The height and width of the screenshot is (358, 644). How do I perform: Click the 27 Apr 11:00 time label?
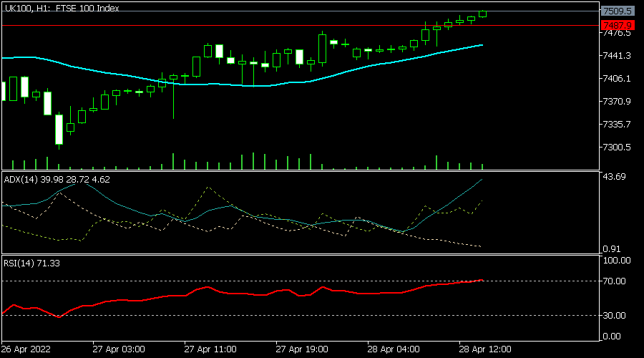(210, 349)
